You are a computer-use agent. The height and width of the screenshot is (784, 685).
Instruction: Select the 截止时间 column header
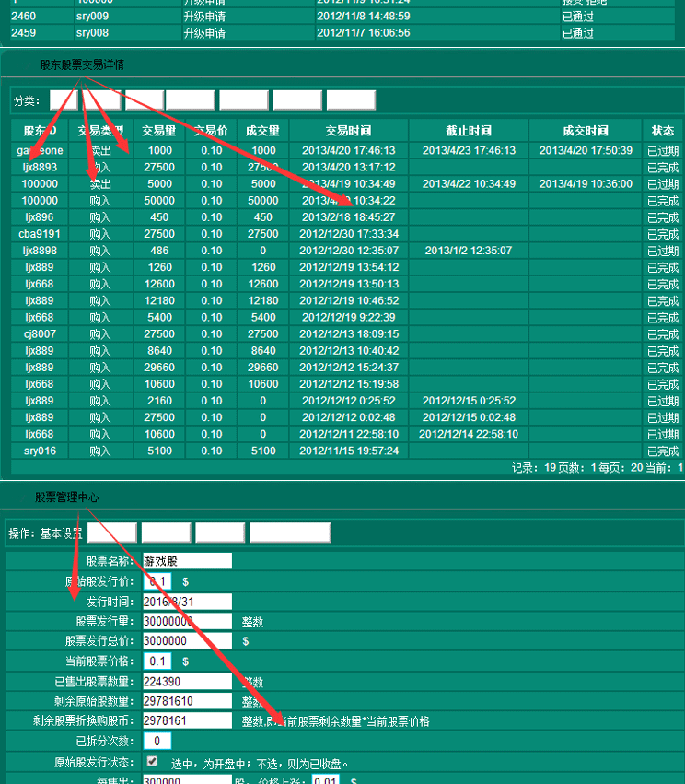coord(469,131)
